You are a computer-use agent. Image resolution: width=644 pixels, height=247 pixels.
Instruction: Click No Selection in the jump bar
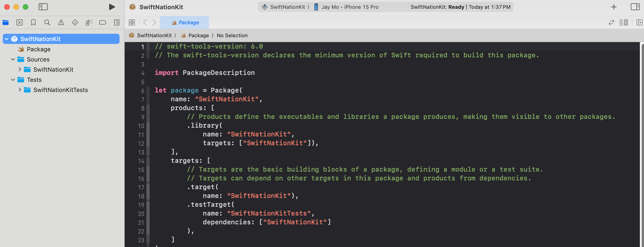[x=232, y=35]
